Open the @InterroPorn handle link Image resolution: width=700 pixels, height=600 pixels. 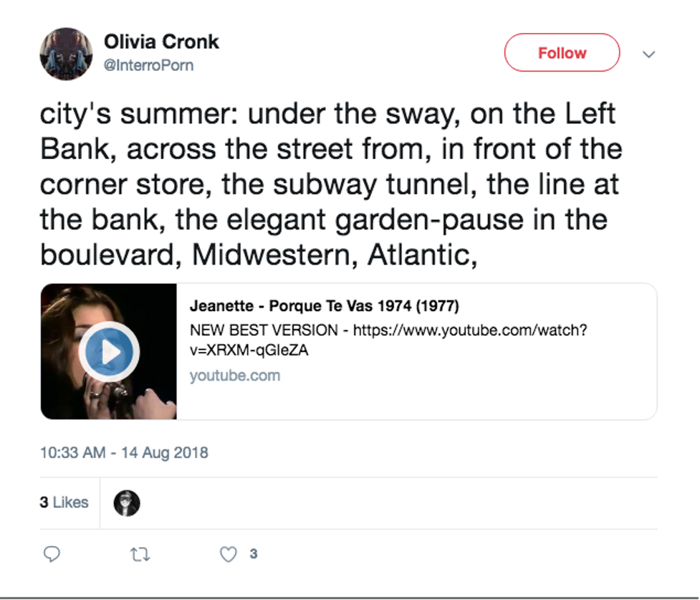[148, 65]
